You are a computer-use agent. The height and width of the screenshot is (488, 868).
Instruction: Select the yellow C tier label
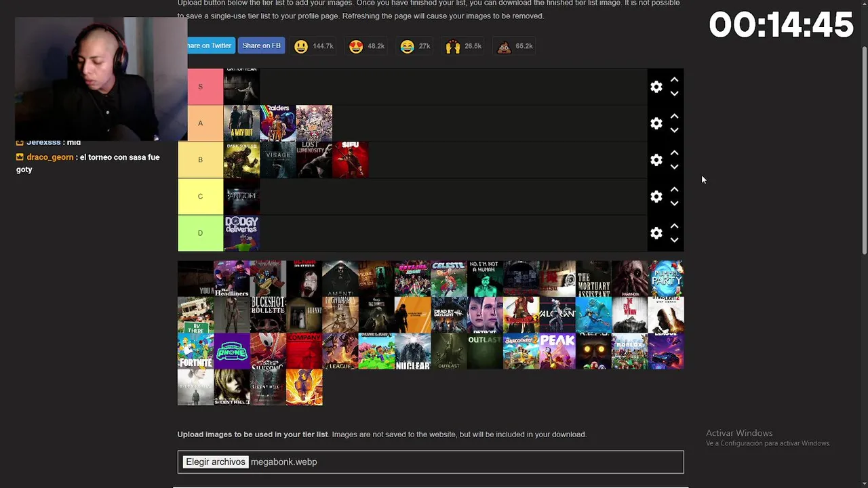click(200, 197)
